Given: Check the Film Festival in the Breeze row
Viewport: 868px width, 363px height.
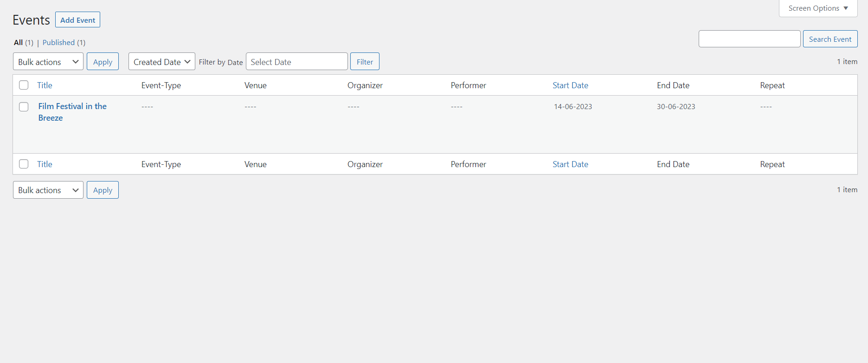Looking at the screenshot, I should (24, 107).
